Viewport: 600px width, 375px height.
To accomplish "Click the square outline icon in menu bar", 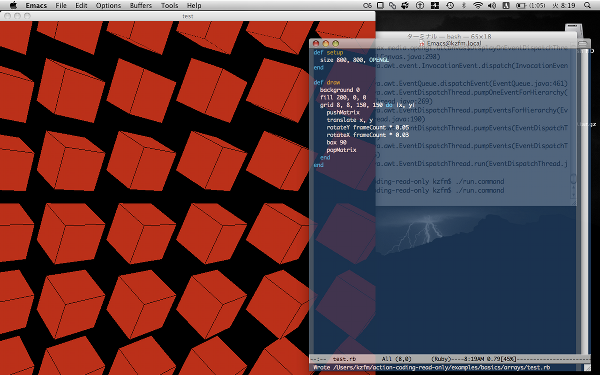I will tap(380, 5).
